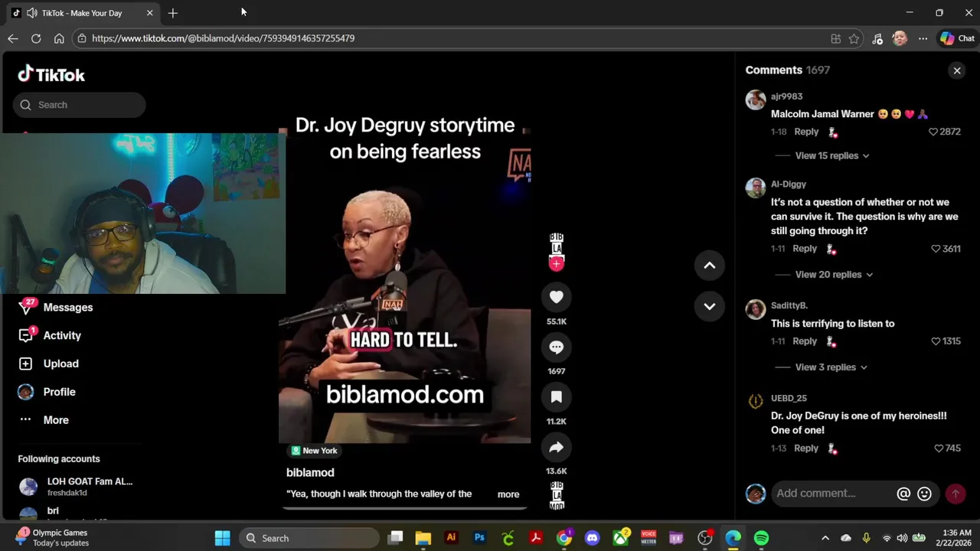Image resolution: width=980 pixels, height=551 pixels.
Task: Select the TikTok - Make Your Day tab
Action: (82, 13)
